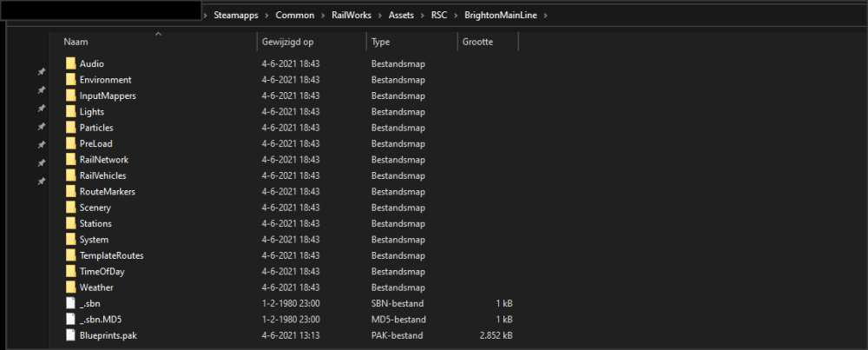This screenshot has height=350, width=868.
Task: Click the Type column header
Action: 380,42
